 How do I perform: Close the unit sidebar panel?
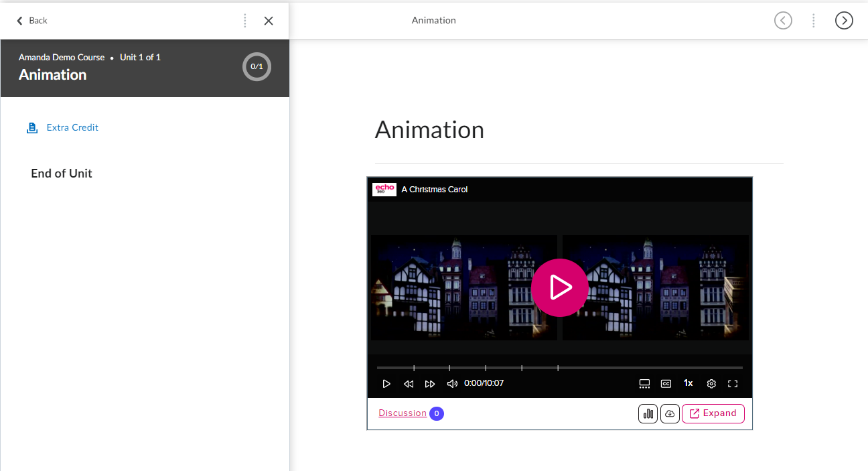click(269, 21)
